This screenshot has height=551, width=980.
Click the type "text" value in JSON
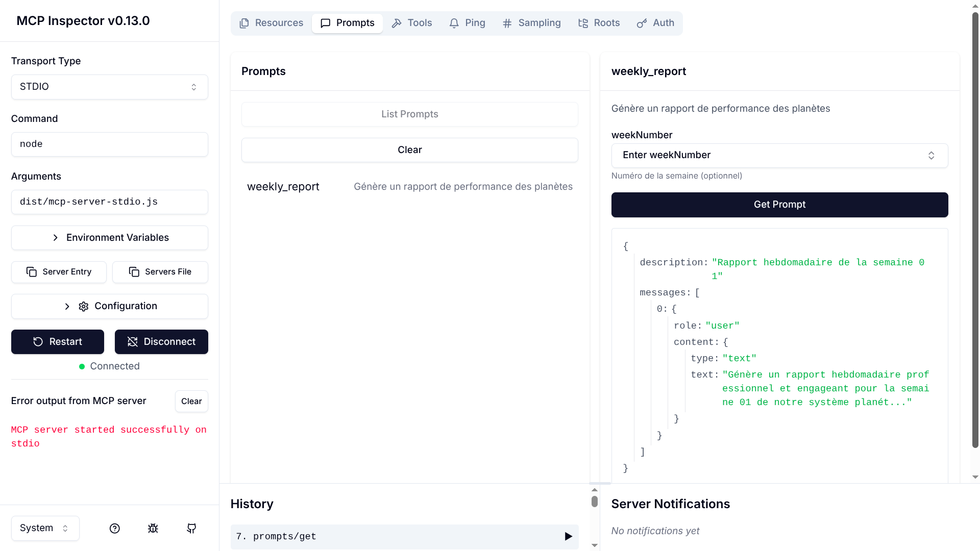click(x=739, y=358)
